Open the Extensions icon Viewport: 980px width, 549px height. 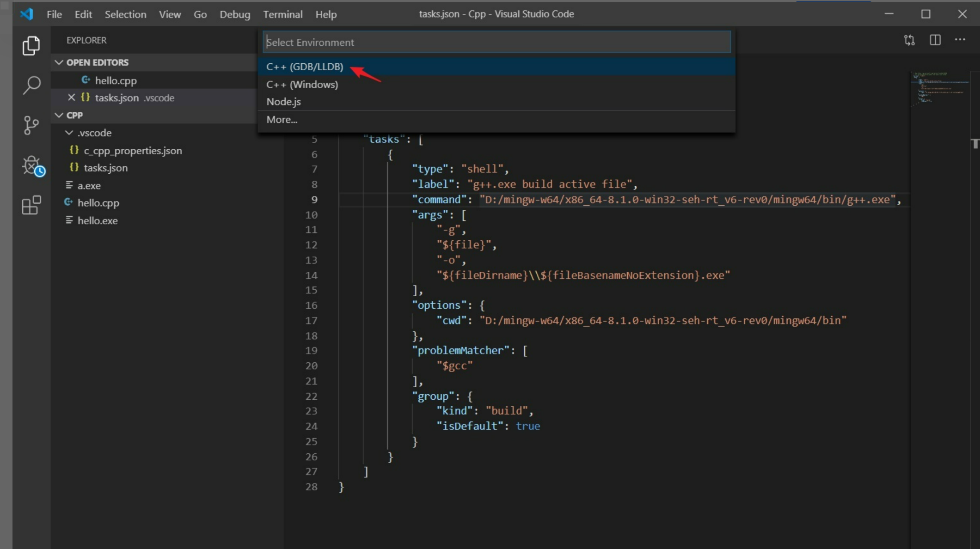(31, 205)
